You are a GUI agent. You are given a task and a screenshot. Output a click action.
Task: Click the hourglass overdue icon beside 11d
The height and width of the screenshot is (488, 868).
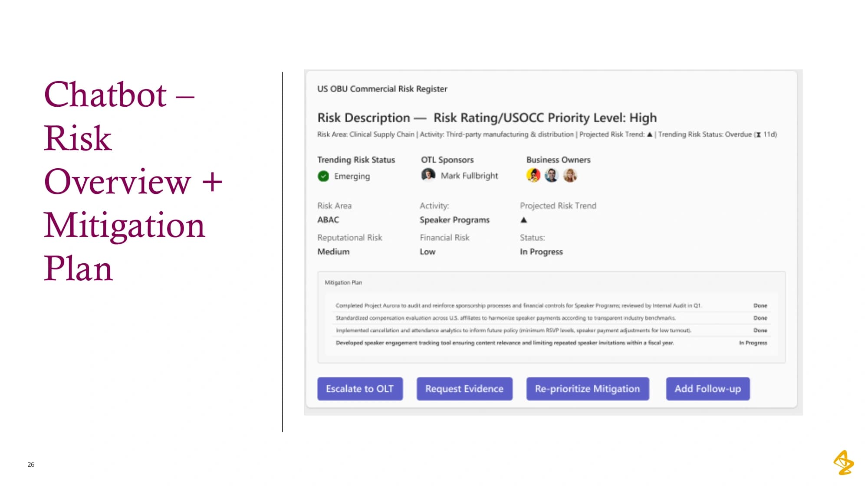click(x=759, y=134)
